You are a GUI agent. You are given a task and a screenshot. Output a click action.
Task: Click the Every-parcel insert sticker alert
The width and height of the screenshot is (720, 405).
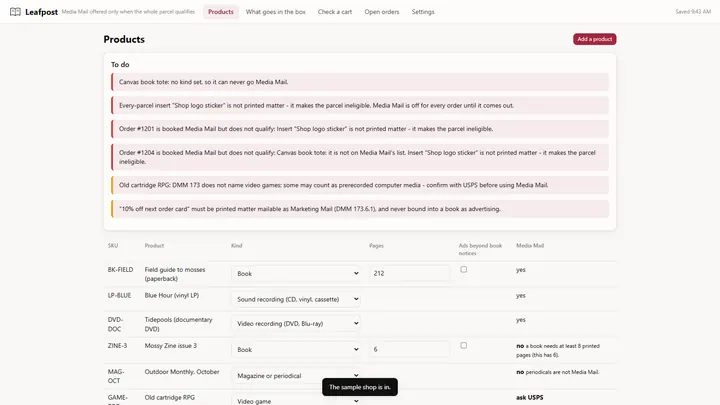[x=360, y=105]
